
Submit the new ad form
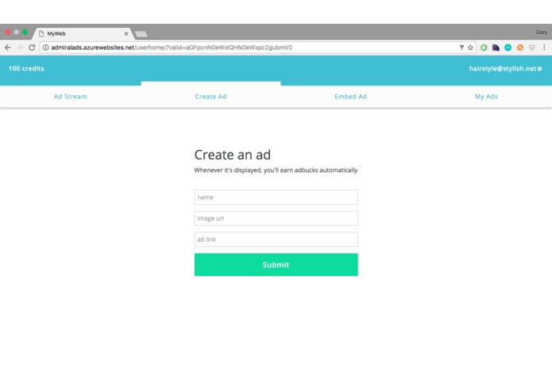click(x=276, y=265)
